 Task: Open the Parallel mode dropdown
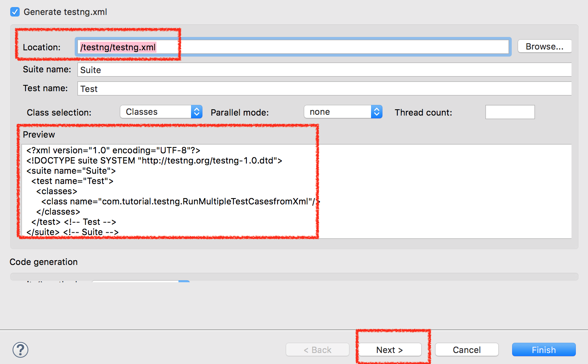click(x=343, y=112)
